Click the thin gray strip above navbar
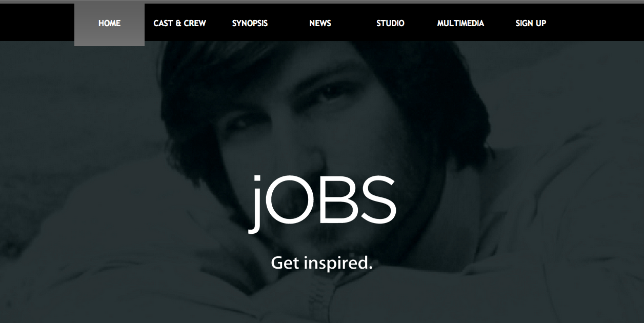 [x=322, y=2]
